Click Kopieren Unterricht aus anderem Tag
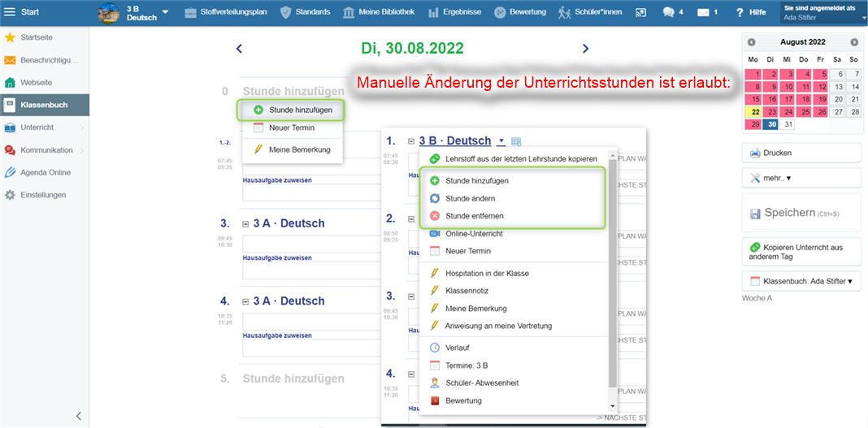The width and height of the screenshot is (868, 428). point(801,252)
